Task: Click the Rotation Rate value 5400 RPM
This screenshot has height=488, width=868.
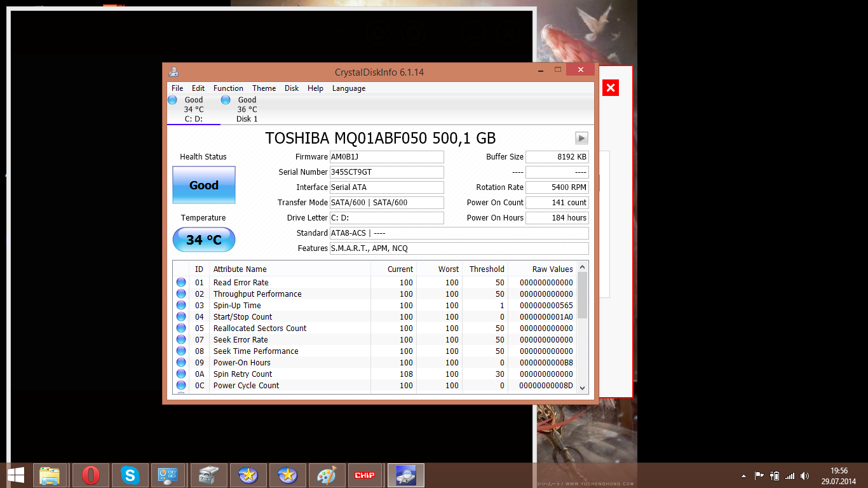Action: [x=557, y=187]
